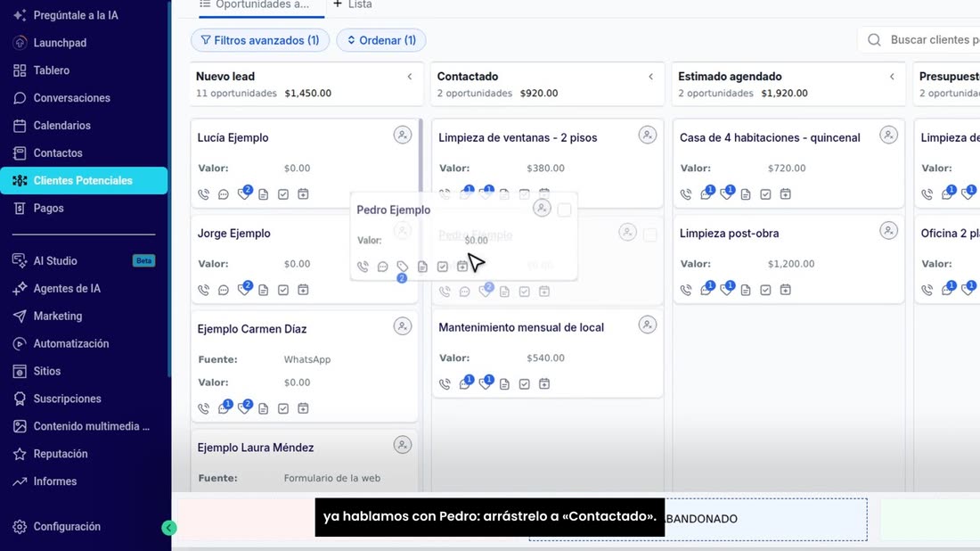Click the Reputación star icon
This screenshot has width=980, height=551.
(20, 454)
